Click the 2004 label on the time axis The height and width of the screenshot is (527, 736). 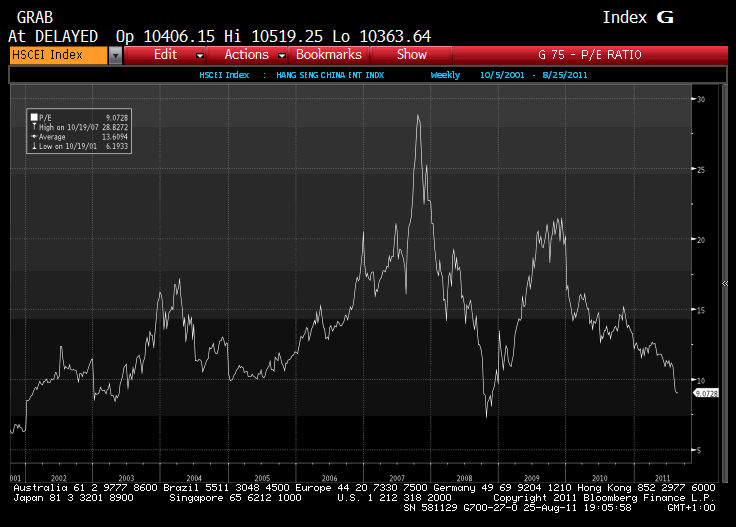pyautogui.click(x=194, y=478)
